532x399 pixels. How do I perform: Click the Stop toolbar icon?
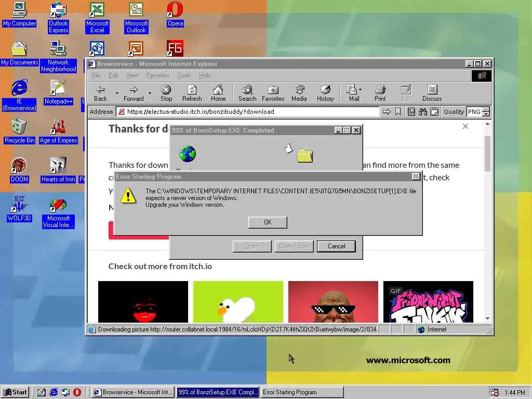coord(166,94)
